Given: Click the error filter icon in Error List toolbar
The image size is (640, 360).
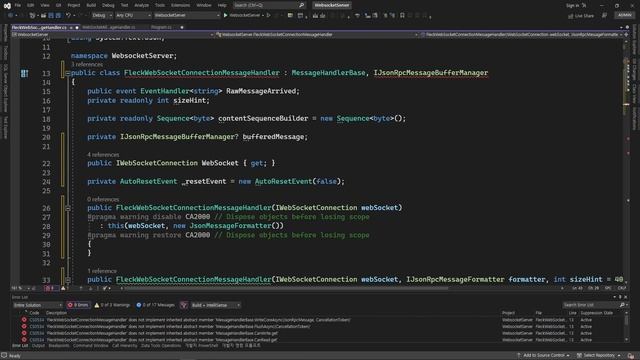Looking at the screenshot, I should click(184, 305).
